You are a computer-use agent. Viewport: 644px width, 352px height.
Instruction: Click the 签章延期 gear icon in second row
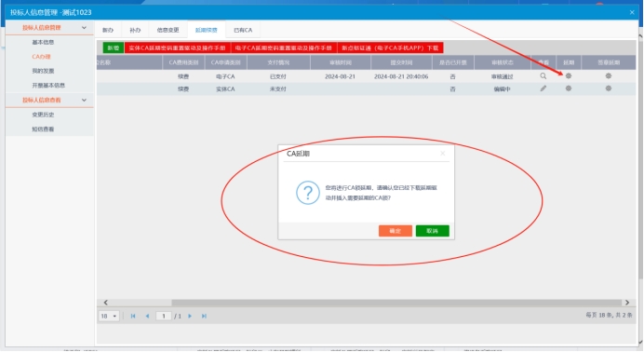coord(609,88)
